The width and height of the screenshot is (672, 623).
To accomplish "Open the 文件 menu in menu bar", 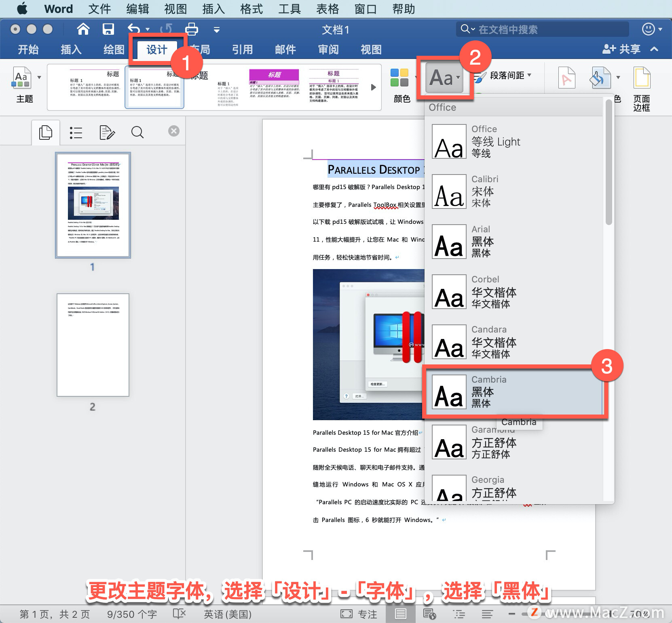I will coord(99,9).
